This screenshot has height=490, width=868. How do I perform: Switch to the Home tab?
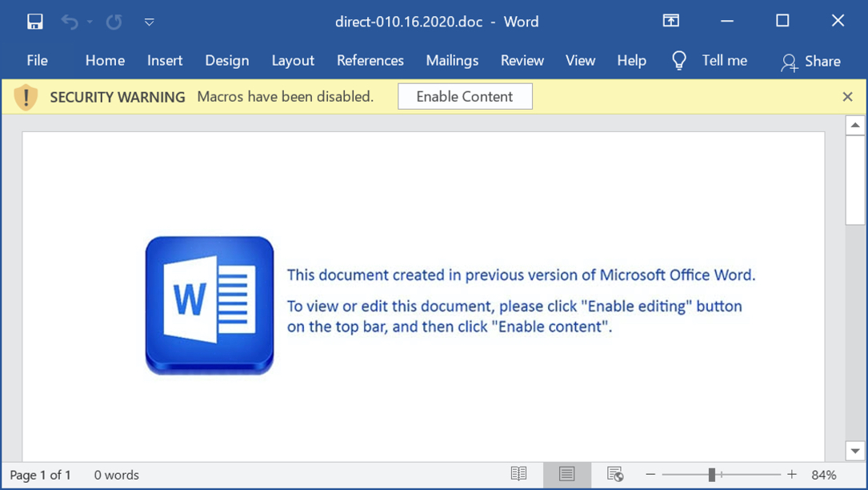[105, 60]
